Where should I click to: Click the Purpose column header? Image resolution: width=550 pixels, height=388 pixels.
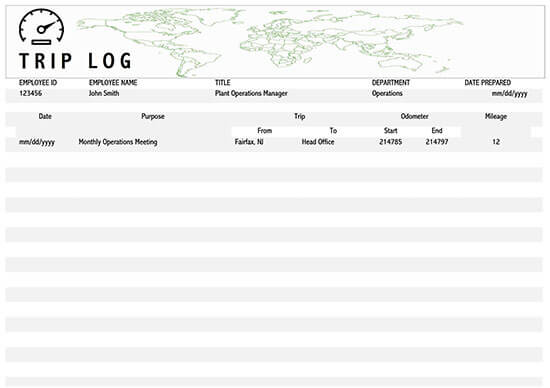pyautogui.click(x=153, y=116)
